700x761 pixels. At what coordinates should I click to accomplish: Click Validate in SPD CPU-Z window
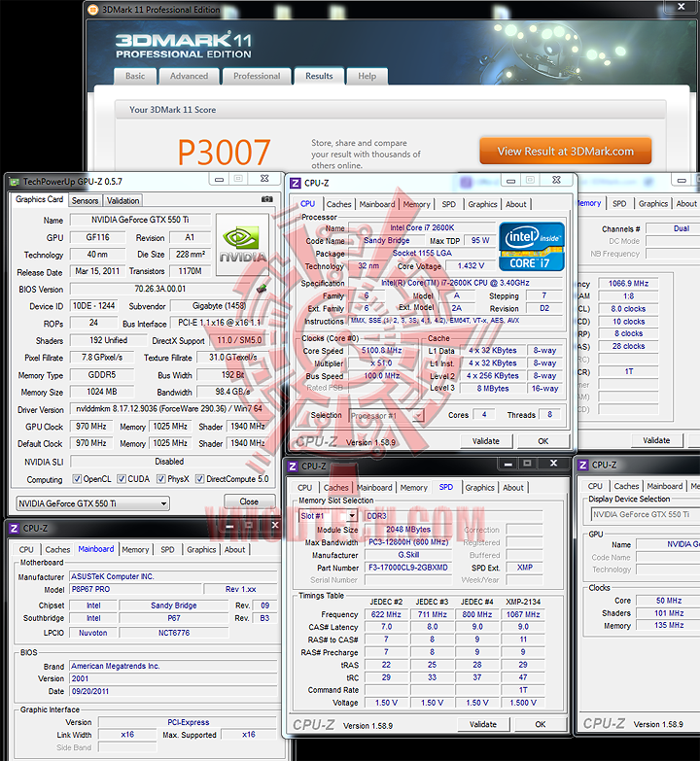click(483, 724)
